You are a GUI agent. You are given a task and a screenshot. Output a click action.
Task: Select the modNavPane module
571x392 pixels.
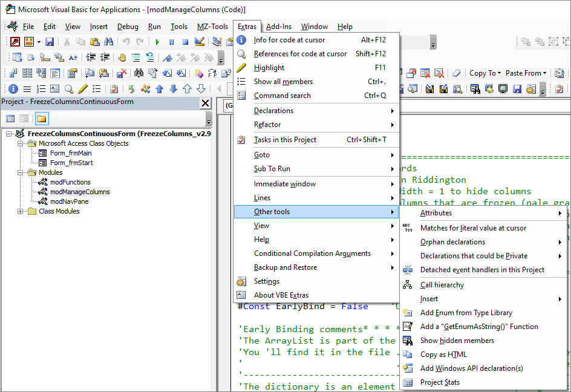pos(69,201)
